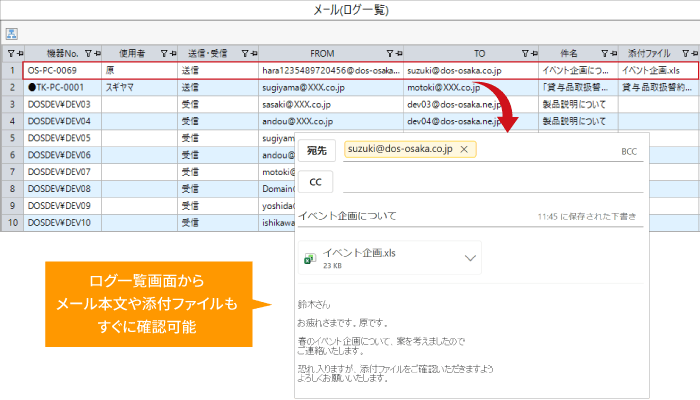Click the 宛先 button in the mail pane
Screen dimensions: 700x400
click(317, 151)
